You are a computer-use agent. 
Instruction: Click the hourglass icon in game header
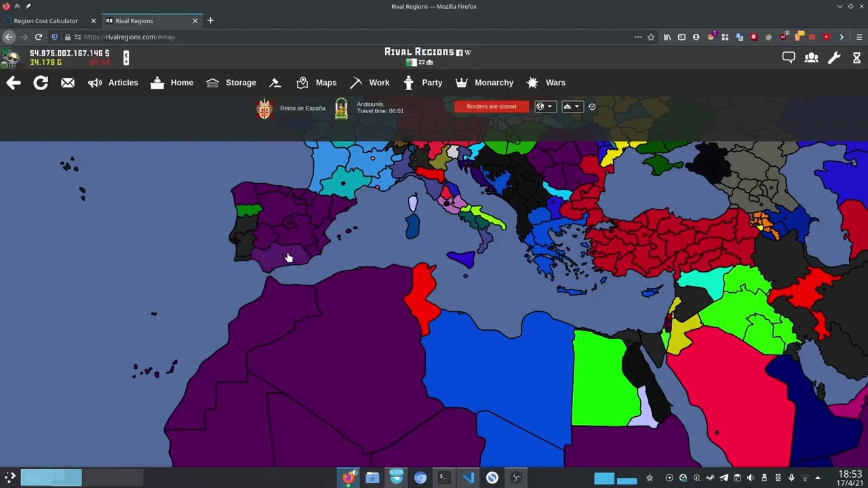856,58
